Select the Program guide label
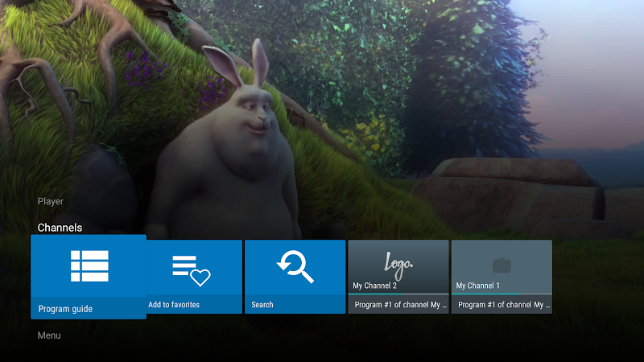The height and width of the screenshot is (362, 644). [66, 309]
